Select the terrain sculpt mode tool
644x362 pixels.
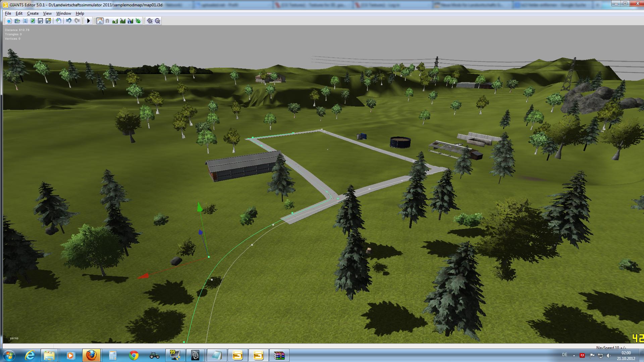point(115,21)
